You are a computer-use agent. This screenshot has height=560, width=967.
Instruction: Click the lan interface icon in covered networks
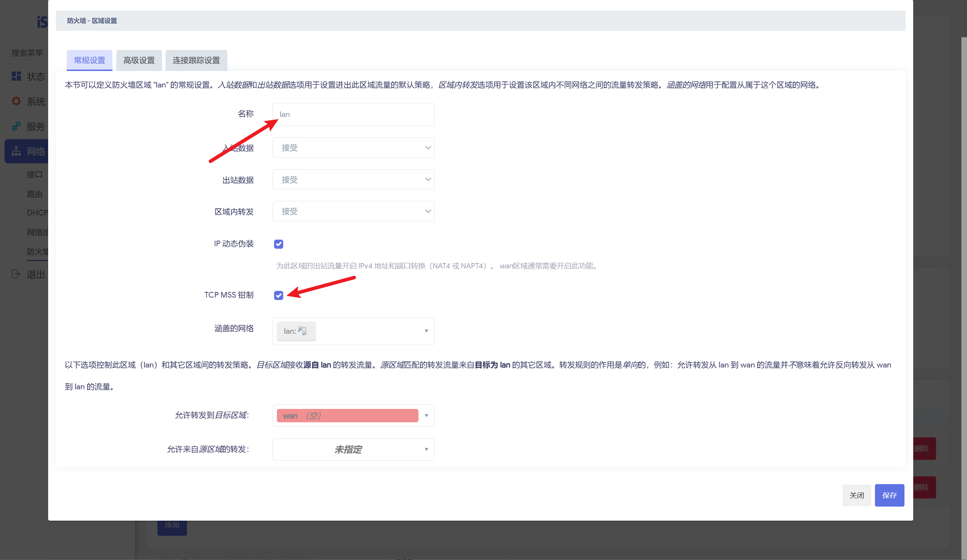pyautogui.click(x=303, y=331)
